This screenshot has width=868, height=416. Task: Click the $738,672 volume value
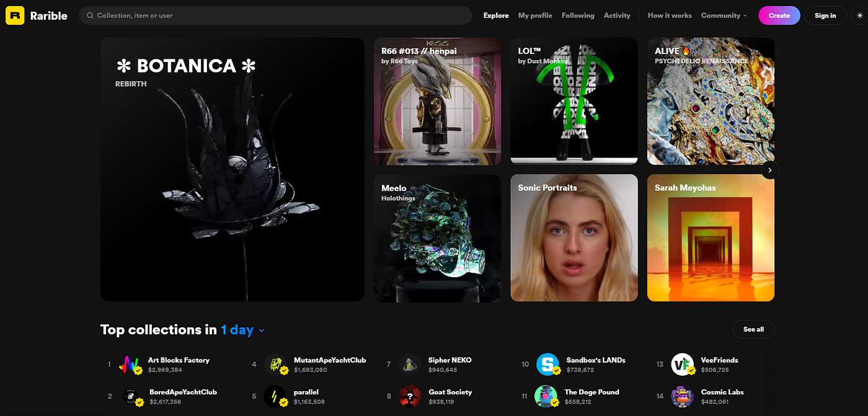pyautogui.click(x=580, y=370)
